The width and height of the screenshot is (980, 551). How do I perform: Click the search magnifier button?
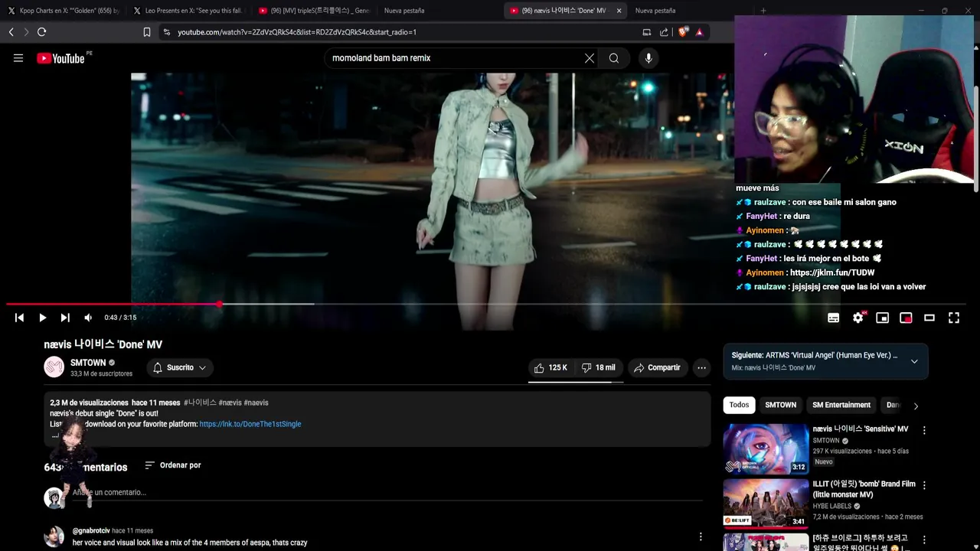pos(614,58)
